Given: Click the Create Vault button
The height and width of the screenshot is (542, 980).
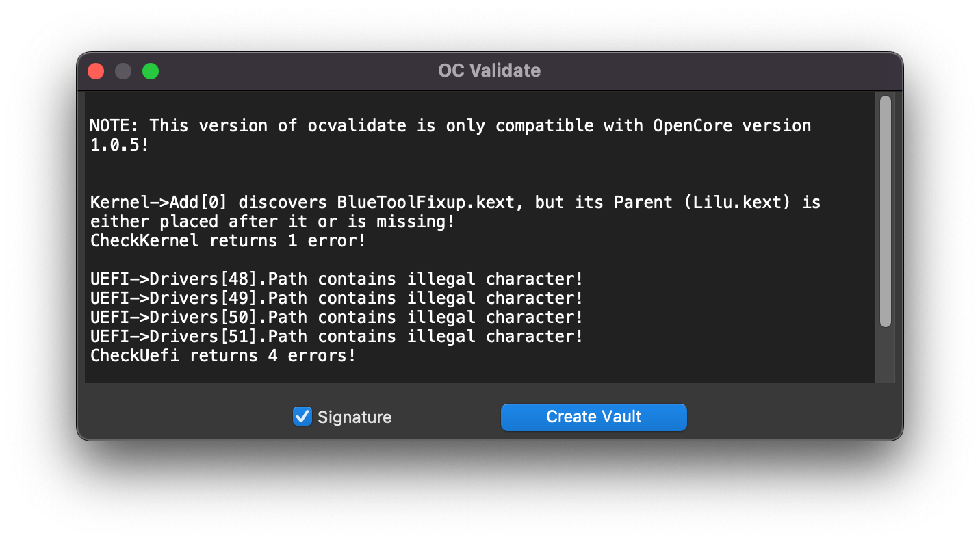Looking at the screenshot, I should 593,417.
